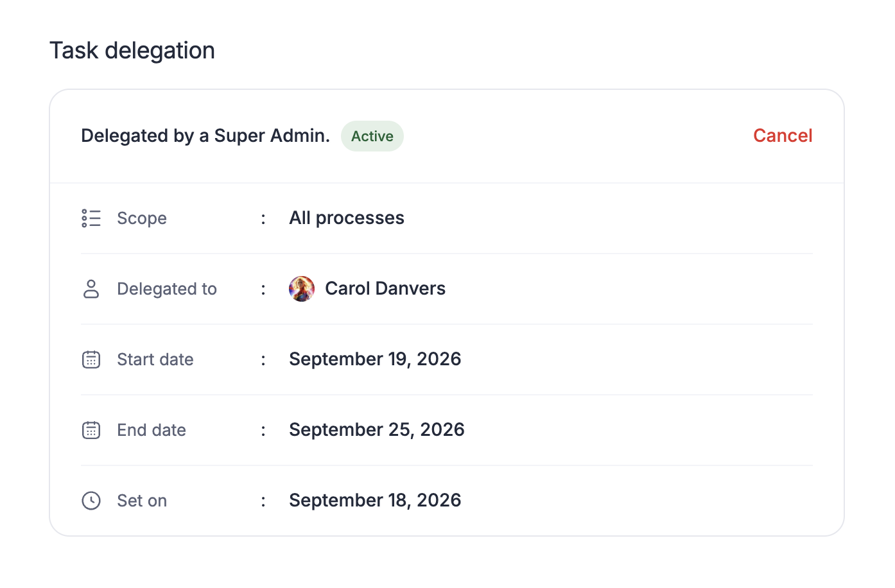895x588 pixels.
Task: Click the September 25, 2026 end date
Action: [377, 430]
